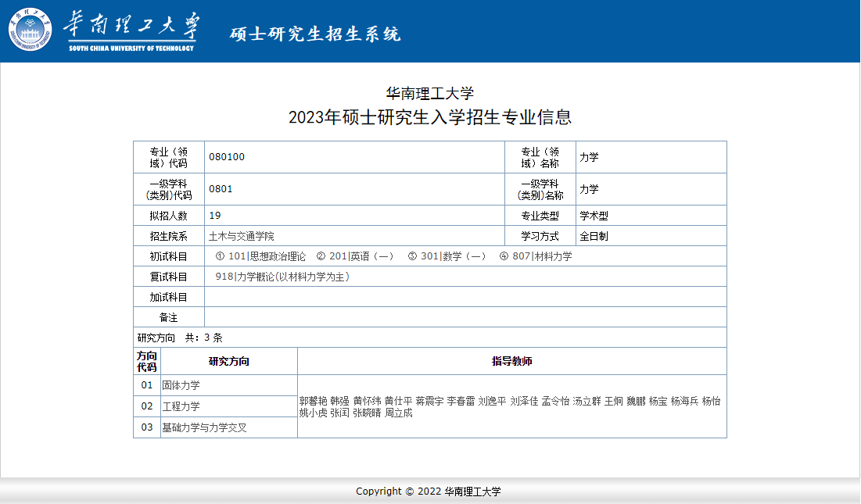Click the 学习方式 label cell
This screenshot has height=504, width=861.
(x=540, y=236)
